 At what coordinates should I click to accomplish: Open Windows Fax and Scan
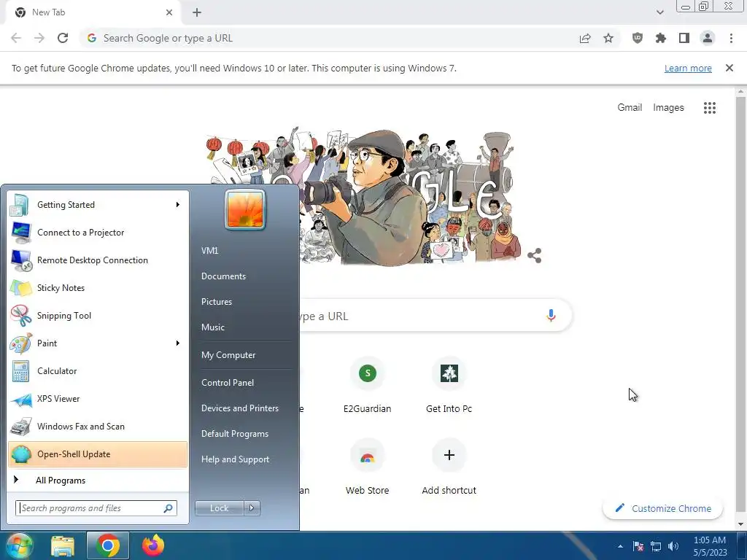click(98, 426)
